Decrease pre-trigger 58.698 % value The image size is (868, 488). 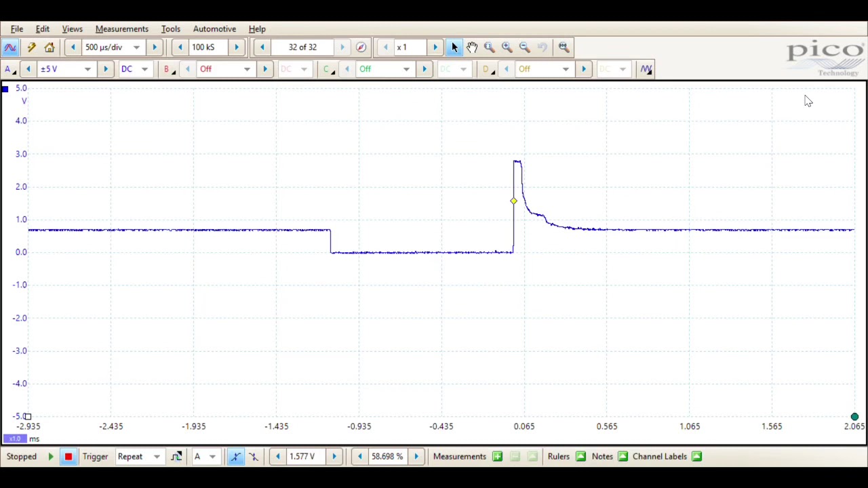pyautogui.click(x=359, y=457)
